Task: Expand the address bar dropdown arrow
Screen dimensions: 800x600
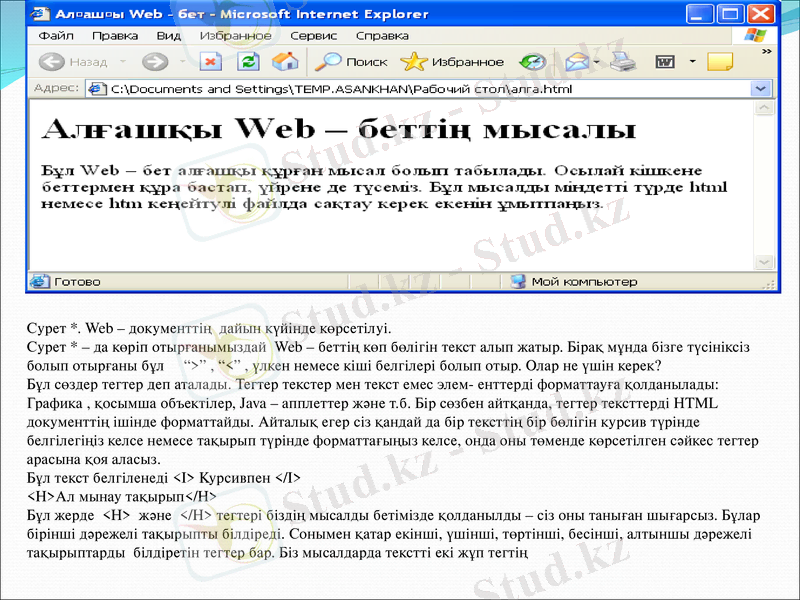Action: tap(759, 88)
